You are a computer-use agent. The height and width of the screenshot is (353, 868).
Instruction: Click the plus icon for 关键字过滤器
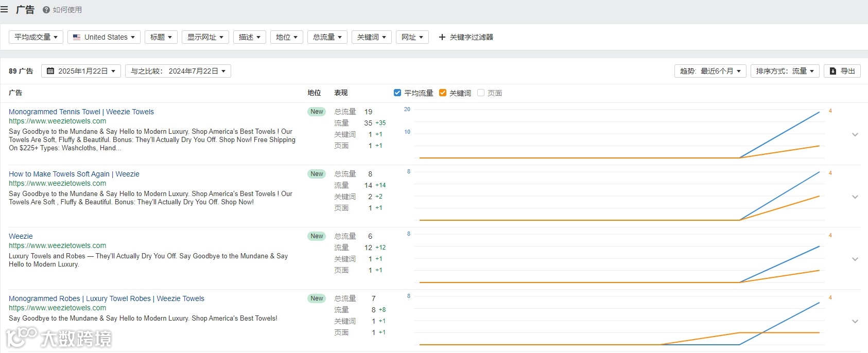442,37
